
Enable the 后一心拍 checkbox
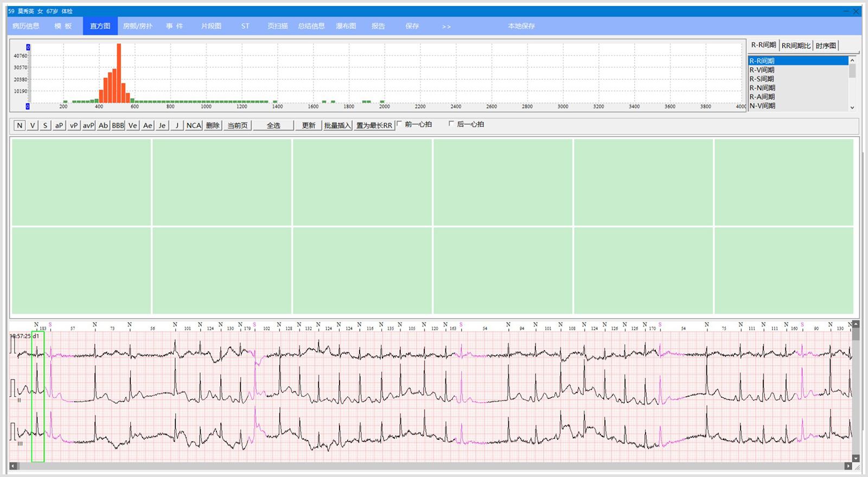(451, 124)
